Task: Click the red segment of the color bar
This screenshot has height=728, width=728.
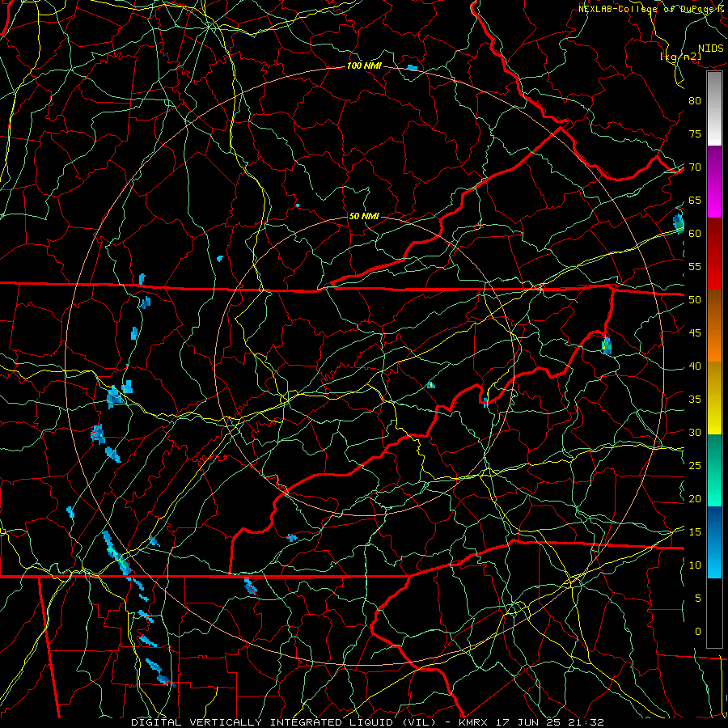Action: coord(714,254)
